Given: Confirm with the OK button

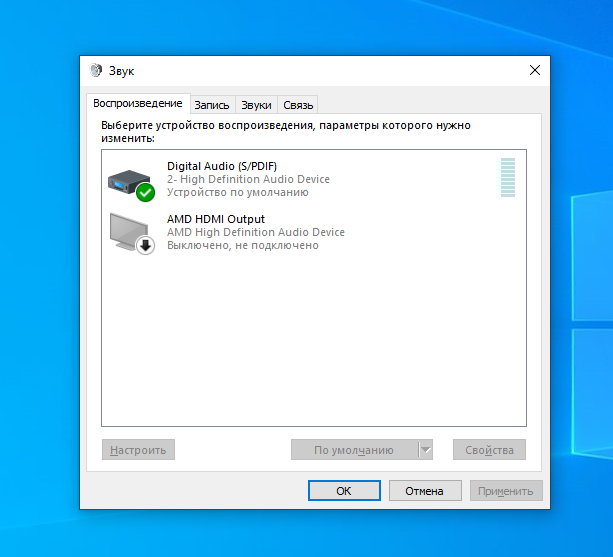Looking at the screenshot, I should tap(344, 491).
